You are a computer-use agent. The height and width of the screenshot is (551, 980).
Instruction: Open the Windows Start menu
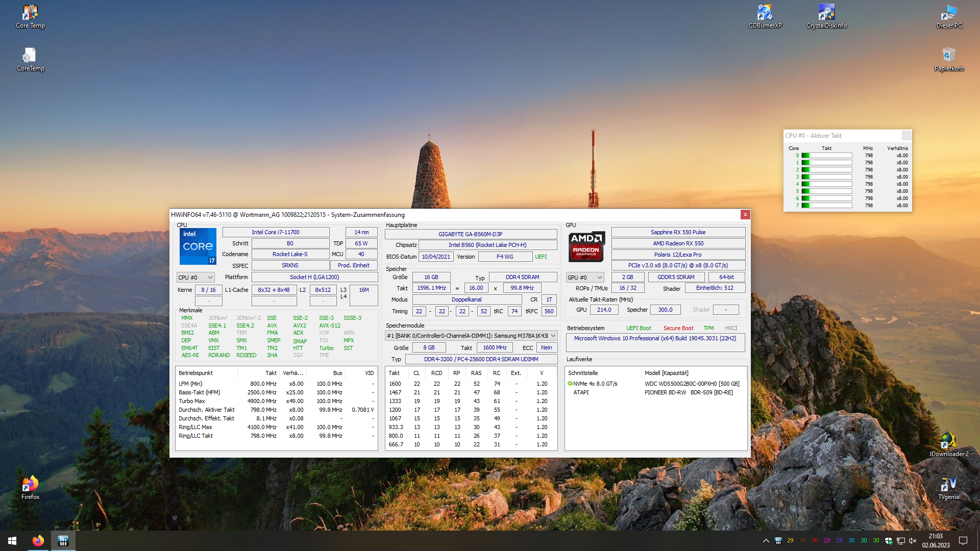[12, 541]
